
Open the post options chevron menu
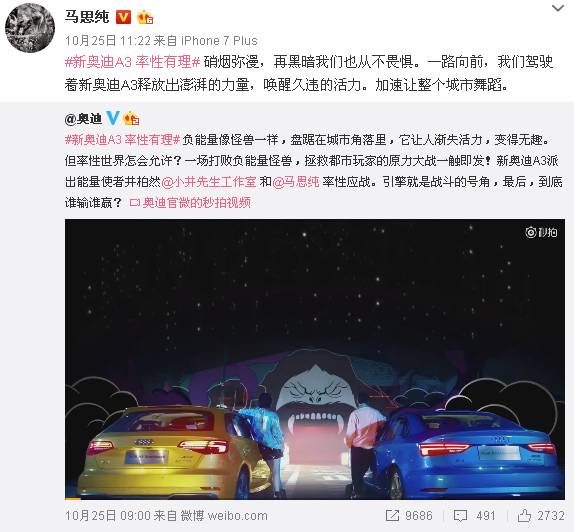[x=558, y=8]
